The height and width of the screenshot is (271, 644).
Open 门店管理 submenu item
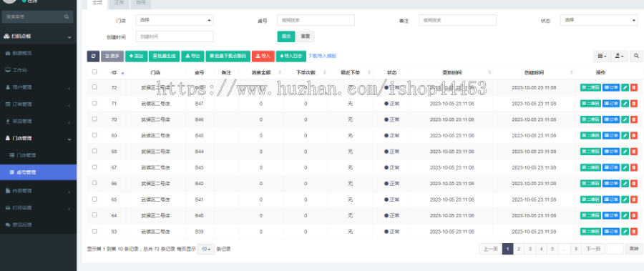tap(38, 155)
